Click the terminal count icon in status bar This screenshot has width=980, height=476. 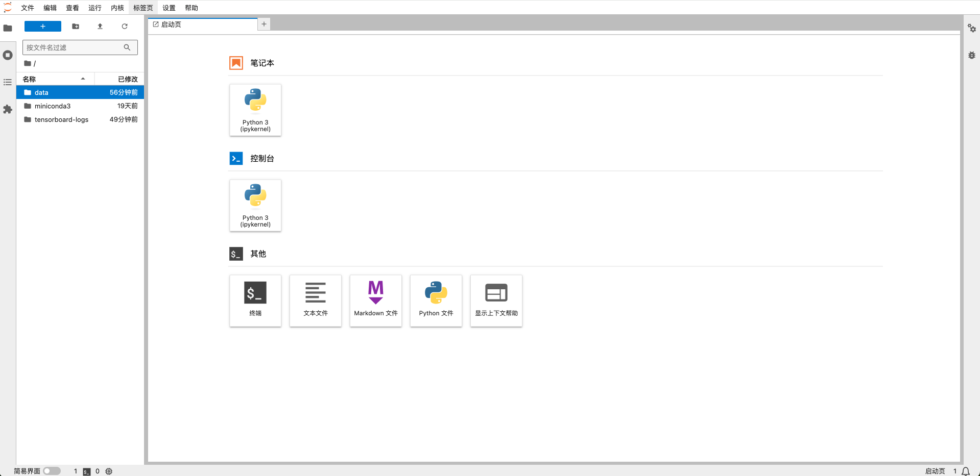87,471
